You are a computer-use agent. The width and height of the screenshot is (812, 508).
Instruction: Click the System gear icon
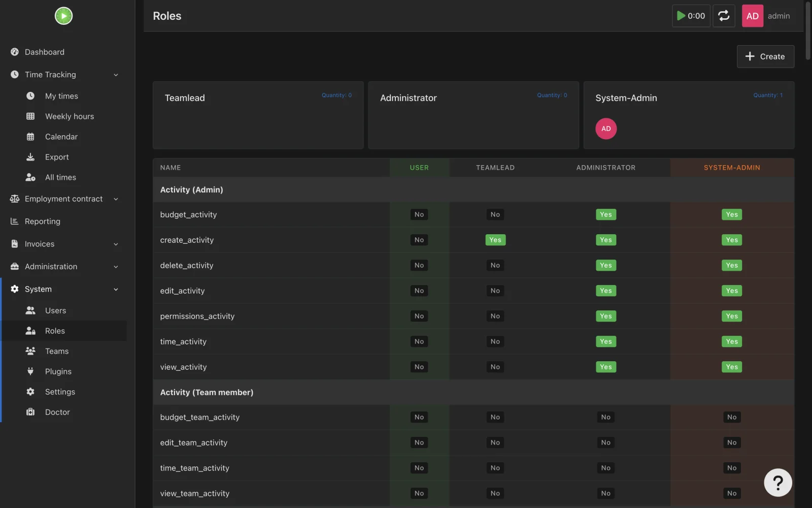click(15, 289)
